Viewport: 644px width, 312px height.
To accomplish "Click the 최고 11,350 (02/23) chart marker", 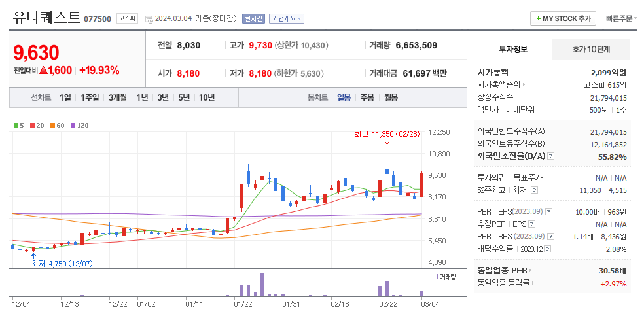I will click(x=387, y=134).
